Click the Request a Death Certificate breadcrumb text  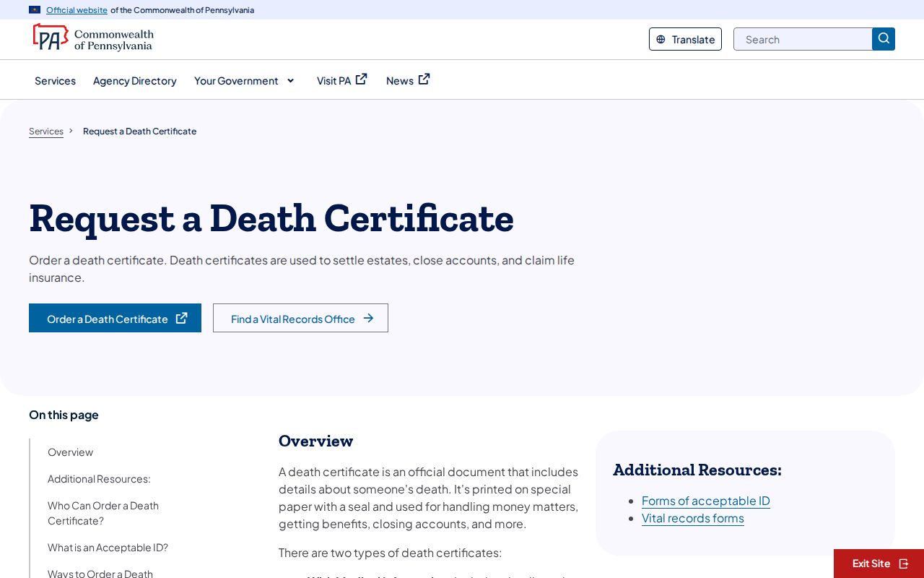click(x=139, y=131)
